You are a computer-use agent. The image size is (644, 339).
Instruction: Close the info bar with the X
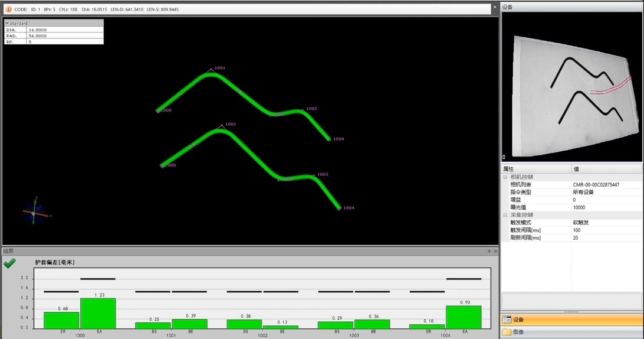[x=494, y=8]
